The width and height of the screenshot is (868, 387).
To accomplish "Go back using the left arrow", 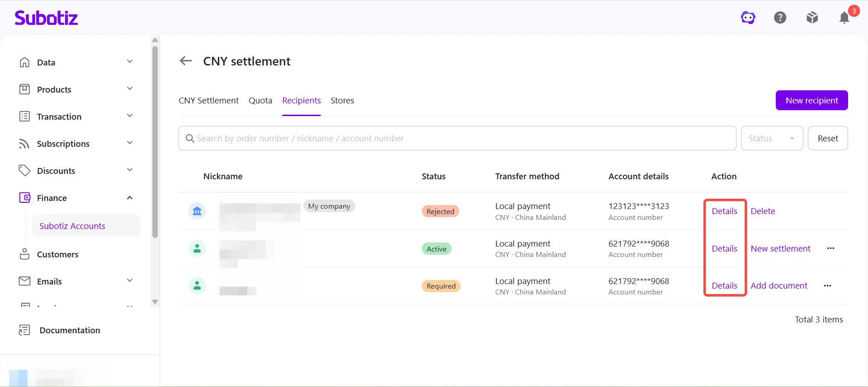I will pos(186,61).
